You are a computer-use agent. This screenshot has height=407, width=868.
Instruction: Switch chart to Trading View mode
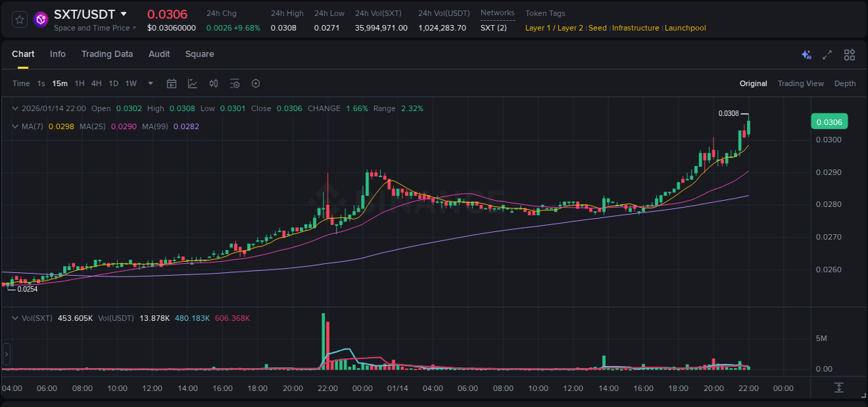(801, 83)
